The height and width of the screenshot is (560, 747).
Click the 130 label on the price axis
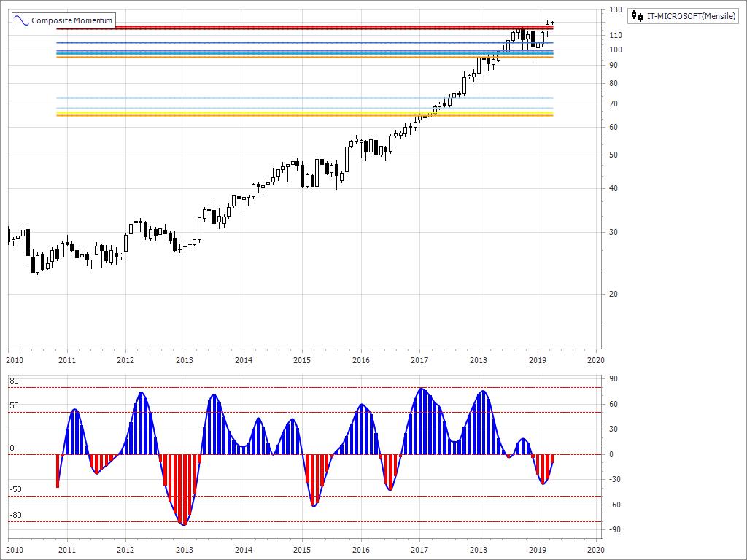(x=616, y=9)
